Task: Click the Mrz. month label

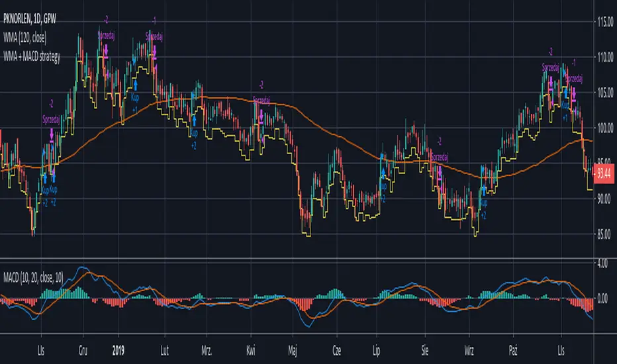Action: (x=207, y=351)
